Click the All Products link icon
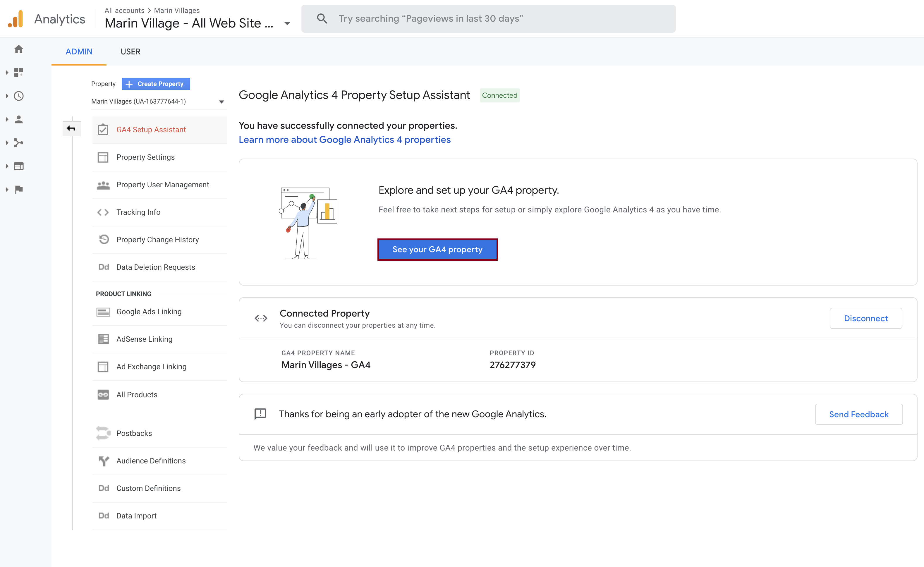The image size is (924, 567). pyautogui.click(x=103, y=394)
